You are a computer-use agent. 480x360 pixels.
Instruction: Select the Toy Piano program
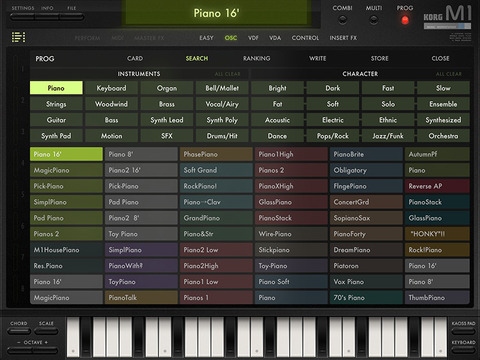(x=141, y=234)
